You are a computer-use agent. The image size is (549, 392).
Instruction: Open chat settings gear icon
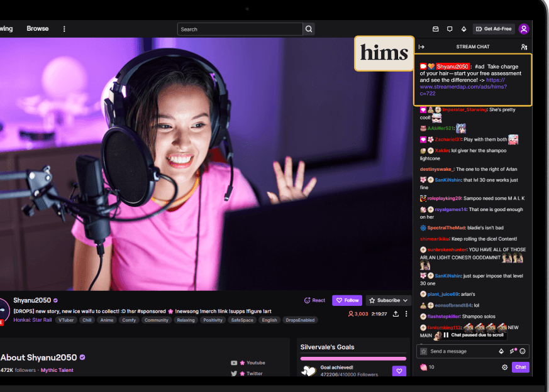click(504, 367)
